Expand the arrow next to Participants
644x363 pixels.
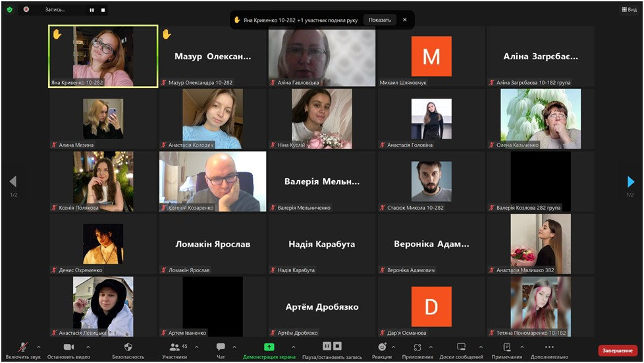[x=197, y=347]
